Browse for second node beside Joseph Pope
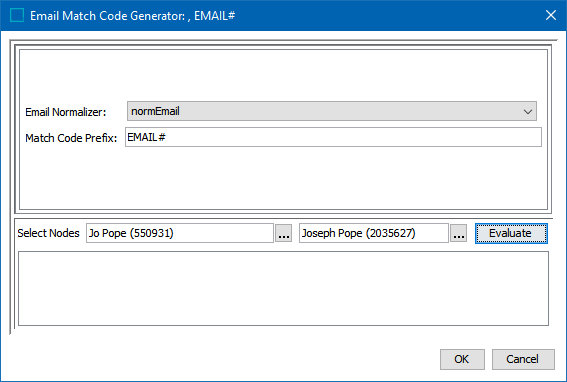This screenshot has width=567, height=382. [459, 233]
